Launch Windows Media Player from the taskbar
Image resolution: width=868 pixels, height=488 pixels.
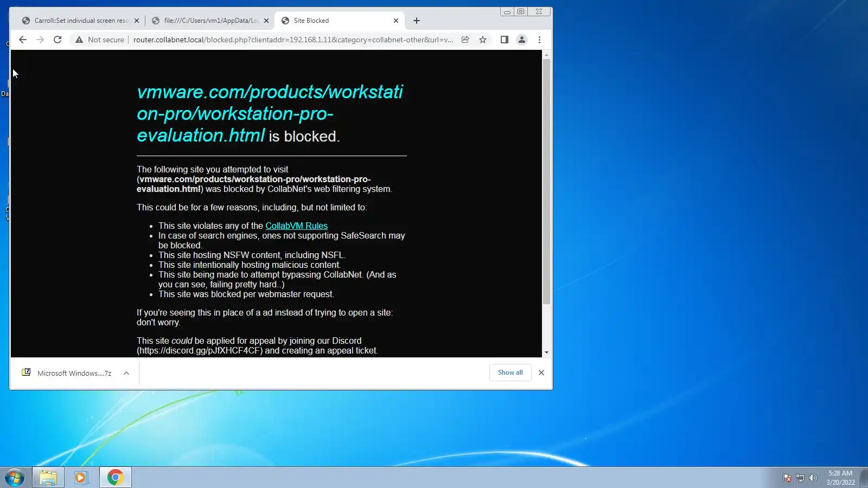coord(82,478)
